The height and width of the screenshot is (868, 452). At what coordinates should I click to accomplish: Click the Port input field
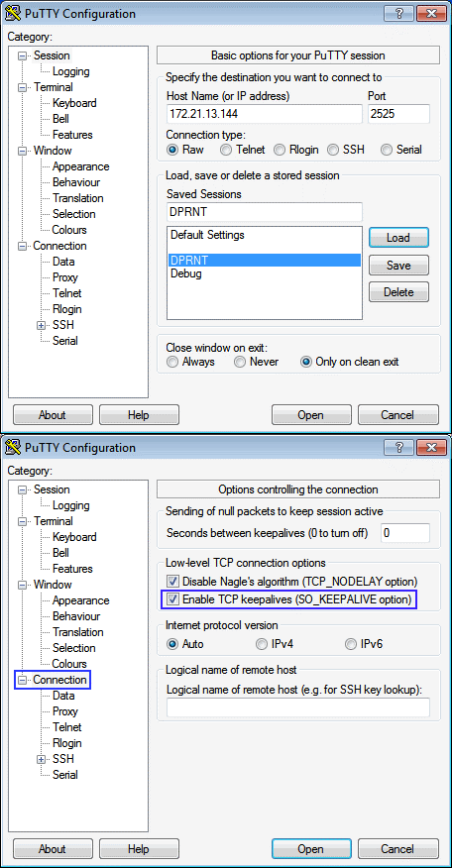pos(398,115)
